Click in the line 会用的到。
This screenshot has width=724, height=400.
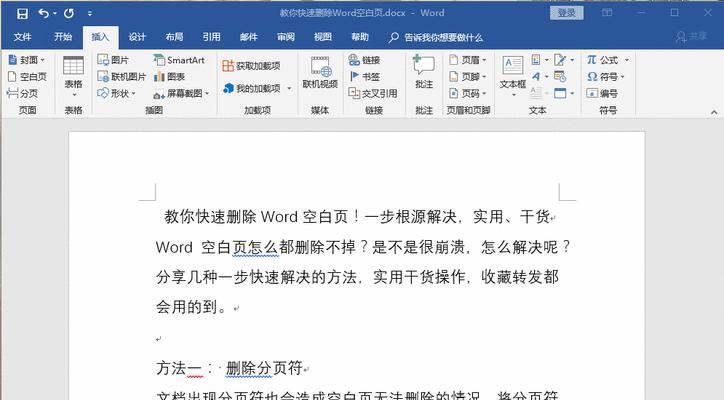[191, 307]
